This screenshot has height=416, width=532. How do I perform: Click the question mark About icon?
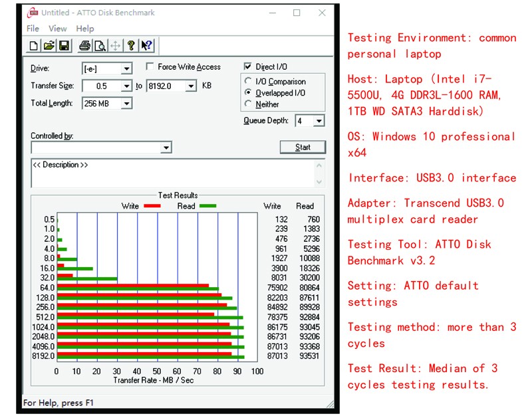point(132,46)
